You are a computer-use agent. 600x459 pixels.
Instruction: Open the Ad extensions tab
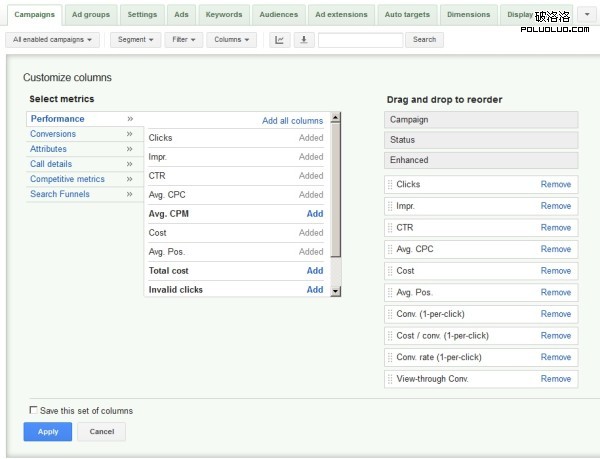coord(339,15)
